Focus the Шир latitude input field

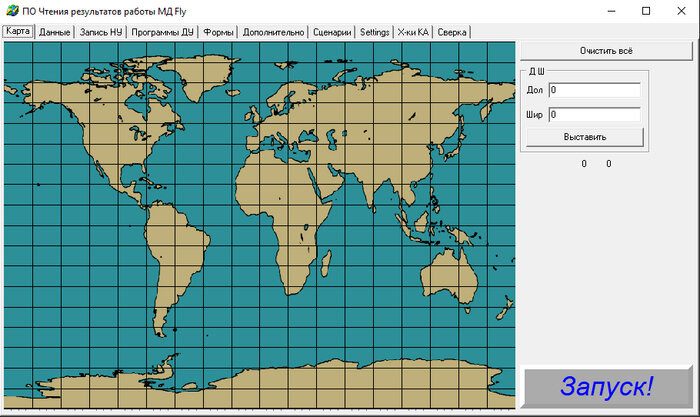tap(594, 115)
